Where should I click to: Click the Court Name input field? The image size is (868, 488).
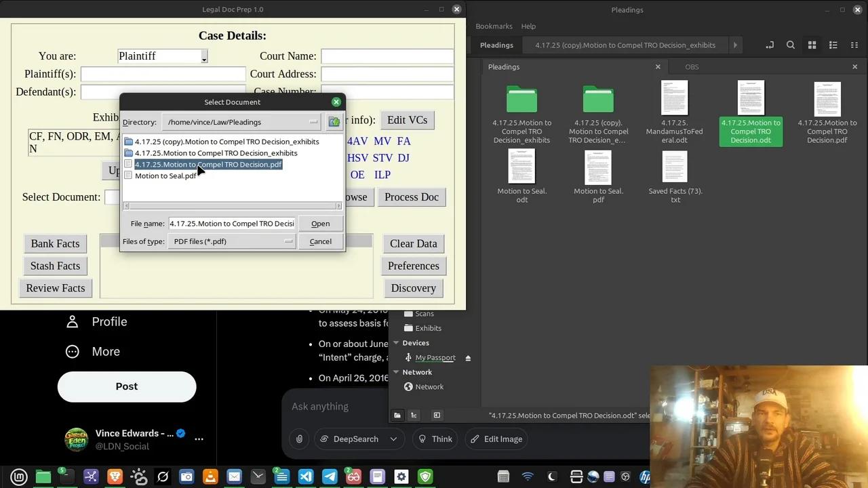[x=387, y=56]
